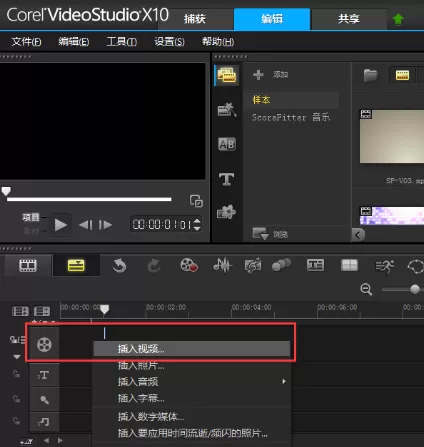Choose 插入视频... from context menu
The width and height of the screenshot is (424, 447).
tap(192, 349)
